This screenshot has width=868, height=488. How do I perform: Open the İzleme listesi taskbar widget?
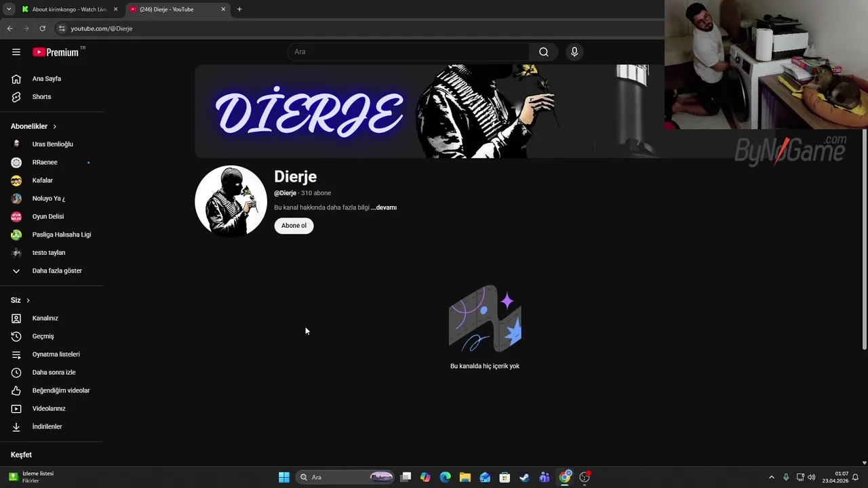32,477
